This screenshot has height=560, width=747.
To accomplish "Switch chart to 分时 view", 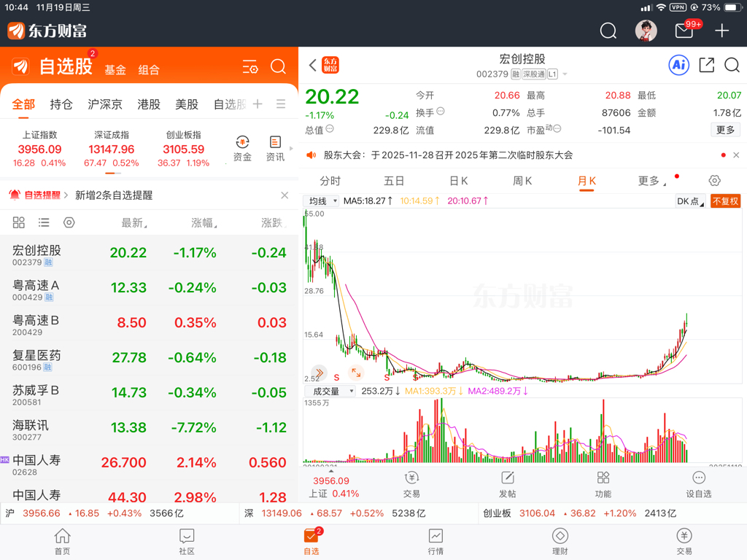I will point(330,181).
